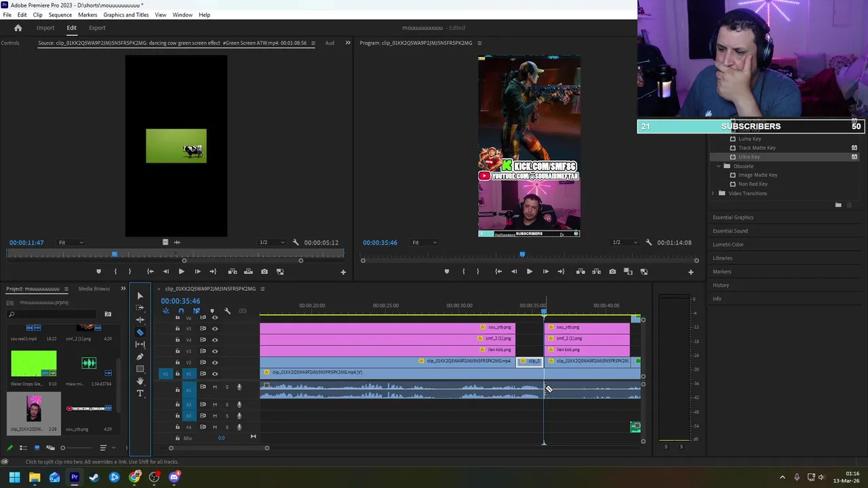Click Extract button in Program monitor

pos(596,271)
